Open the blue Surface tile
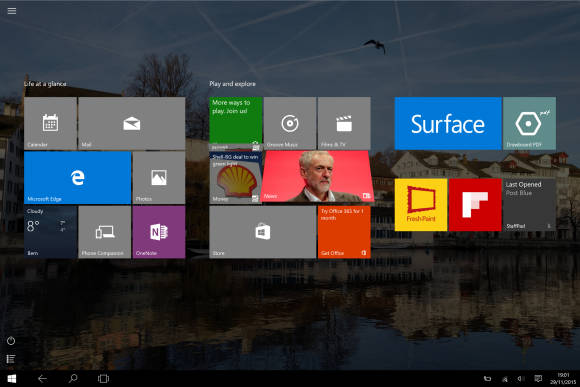 448,123
